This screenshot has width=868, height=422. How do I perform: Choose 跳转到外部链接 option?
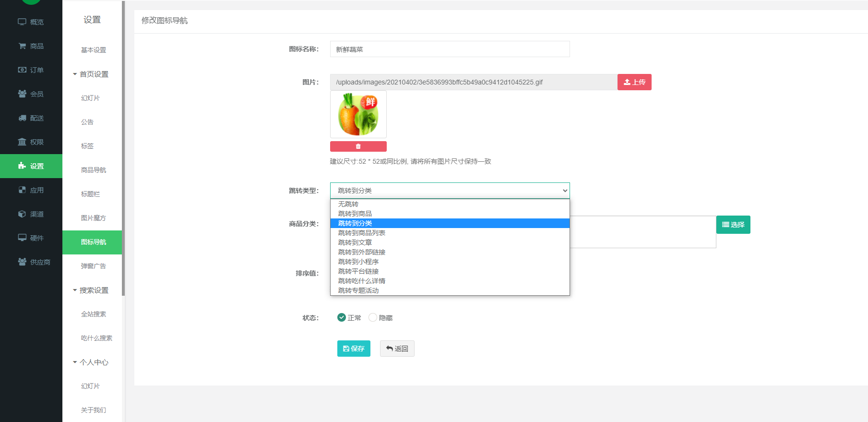(450, 252)
